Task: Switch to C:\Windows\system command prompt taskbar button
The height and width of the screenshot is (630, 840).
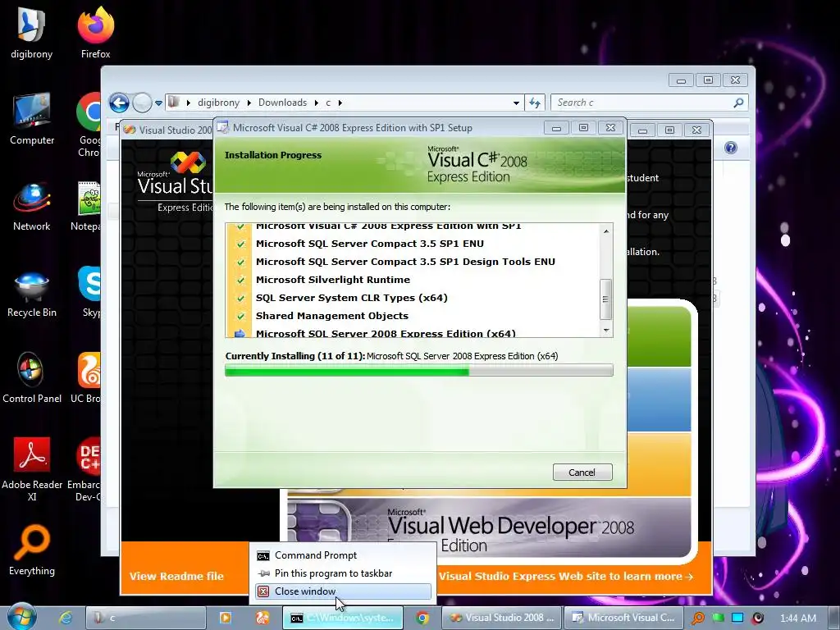Action: tap(342, 618)
